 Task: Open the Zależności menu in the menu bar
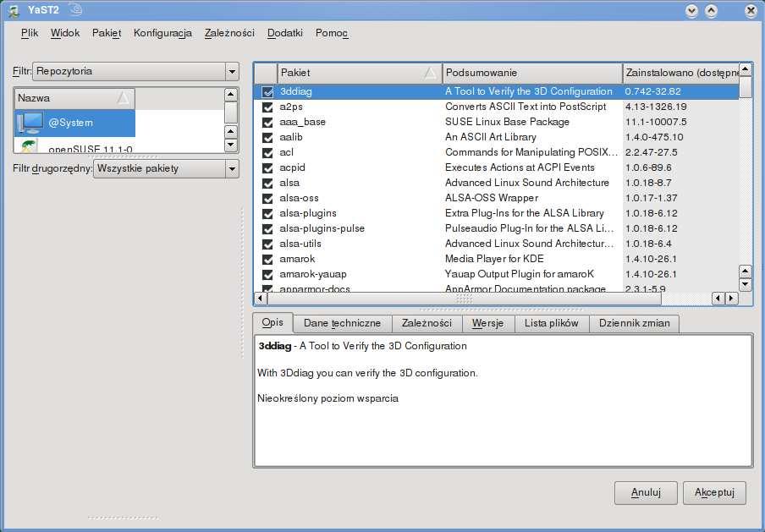click(230, 33)
